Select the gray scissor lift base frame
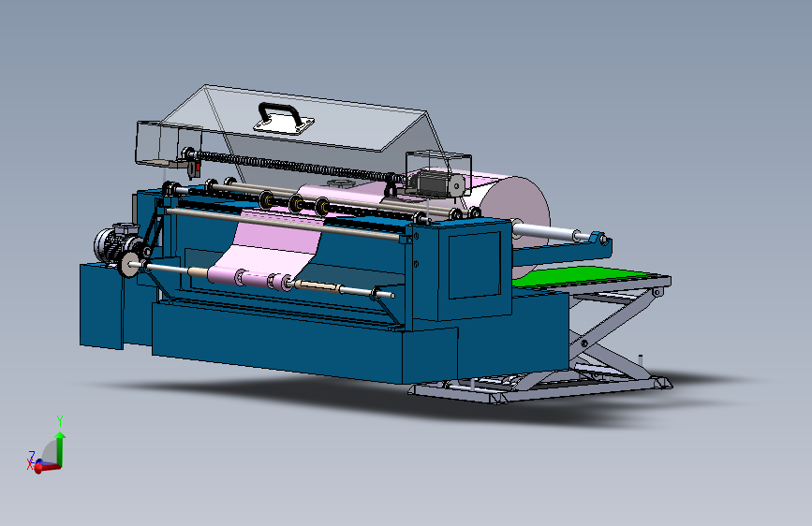Viewport: 812px width, 526px height. (x=541, y=387)
